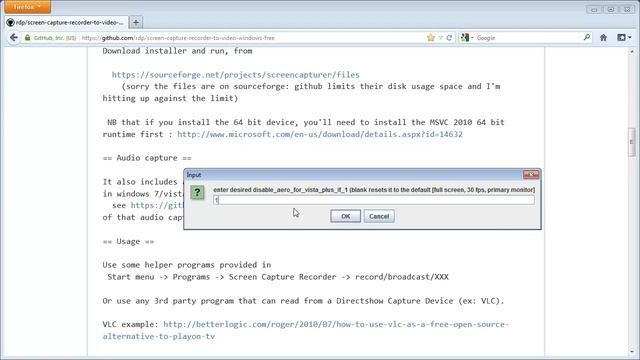
Task: Click the text field in the Input dialog
Action: [x=374, y=200]
